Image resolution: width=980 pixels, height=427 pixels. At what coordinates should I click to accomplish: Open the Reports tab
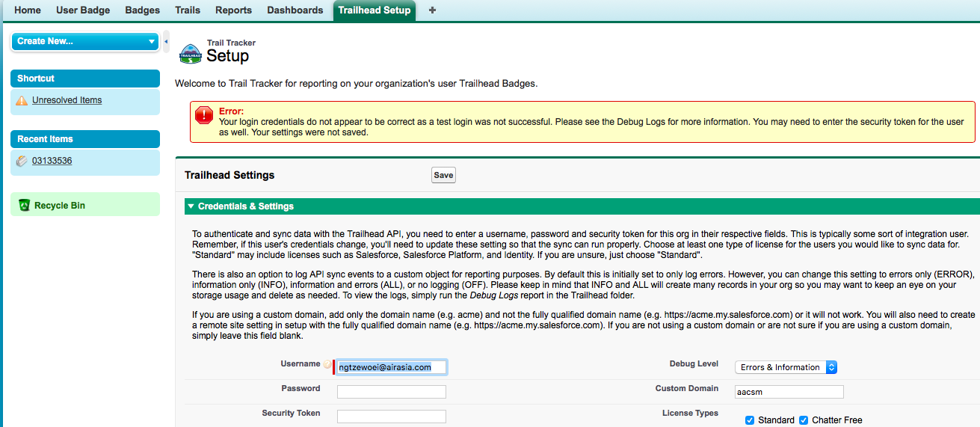(233, 10)
